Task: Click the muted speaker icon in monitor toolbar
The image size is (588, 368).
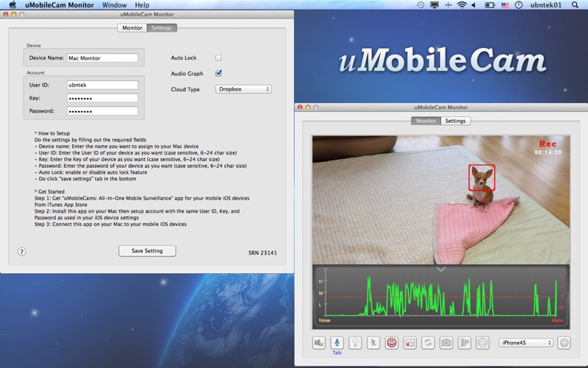Action: [x=319, y=342]
